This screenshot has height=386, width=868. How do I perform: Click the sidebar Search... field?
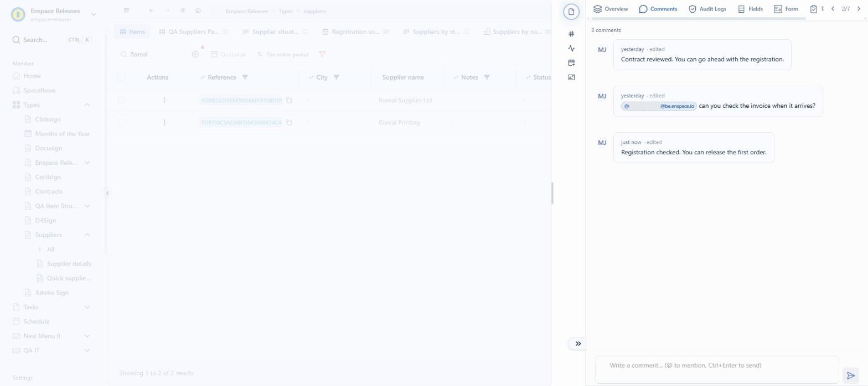tap(52, 40)
